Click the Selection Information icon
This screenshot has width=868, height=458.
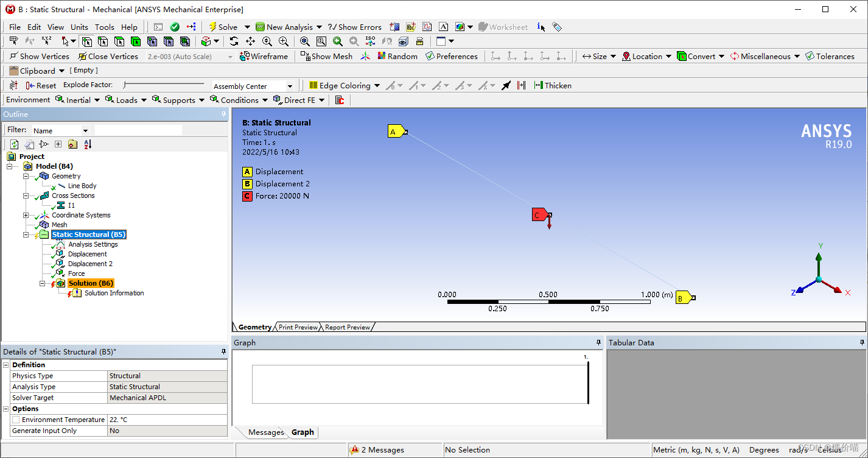541,27
